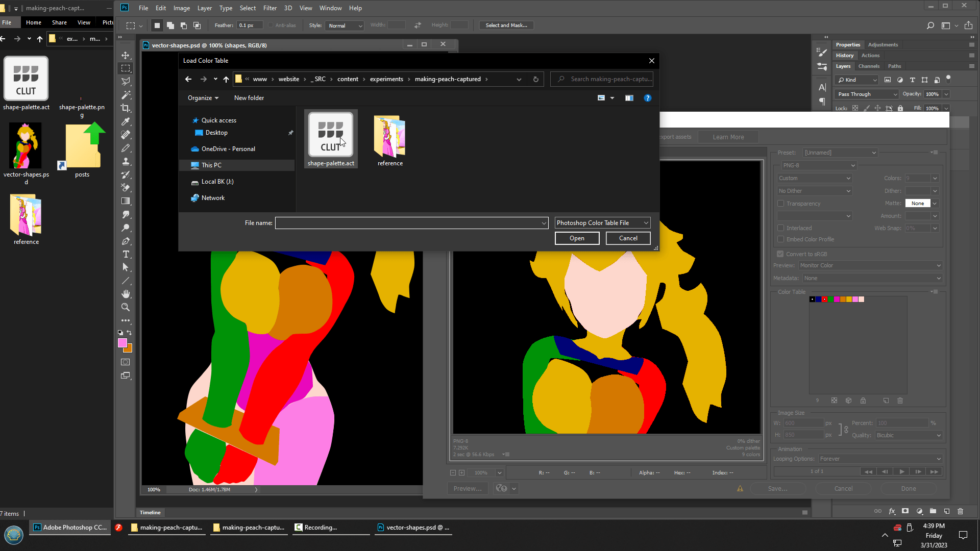The width and height of the screenshot is (980, 551).
Task: Click New folder in dialog
Action: point(249,98)
